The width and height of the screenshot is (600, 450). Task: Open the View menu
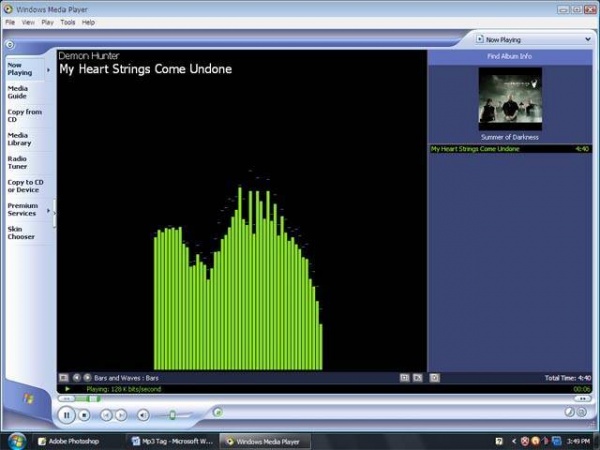coord(28,22)
